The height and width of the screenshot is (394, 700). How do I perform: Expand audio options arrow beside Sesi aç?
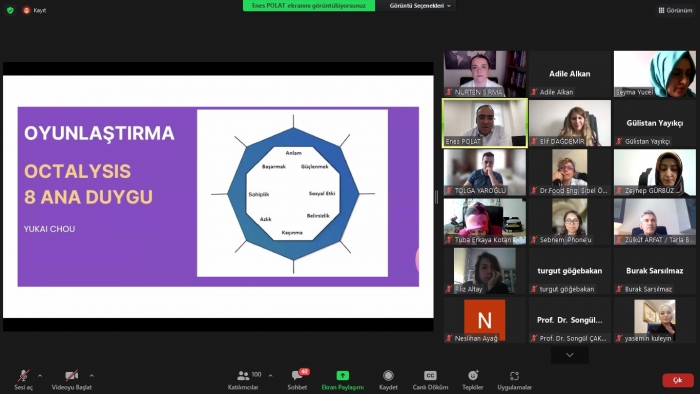(40, 376)
